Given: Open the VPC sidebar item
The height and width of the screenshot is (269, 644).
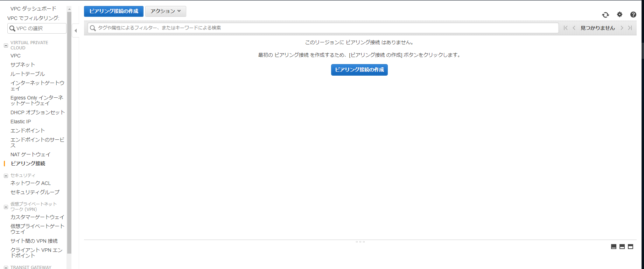Looking at the screenshot, I should point(15,56).
